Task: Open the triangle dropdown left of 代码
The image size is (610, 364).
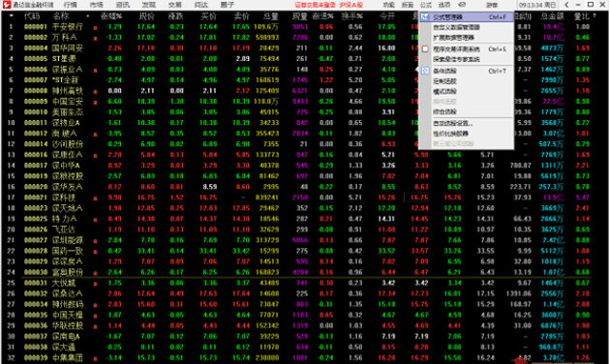Action: click(11, 15)
